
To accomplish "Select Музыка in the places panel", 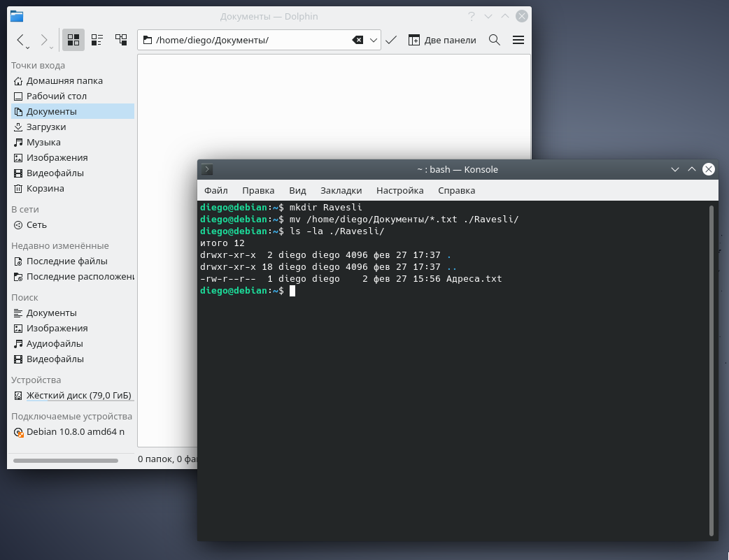I will [43, 142].
